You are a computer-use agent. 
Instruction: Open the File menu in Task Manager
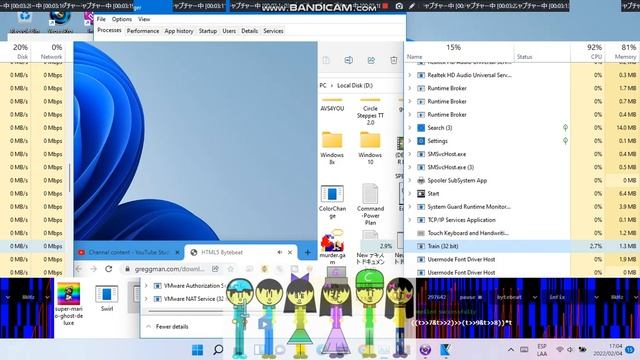[101, 19]
